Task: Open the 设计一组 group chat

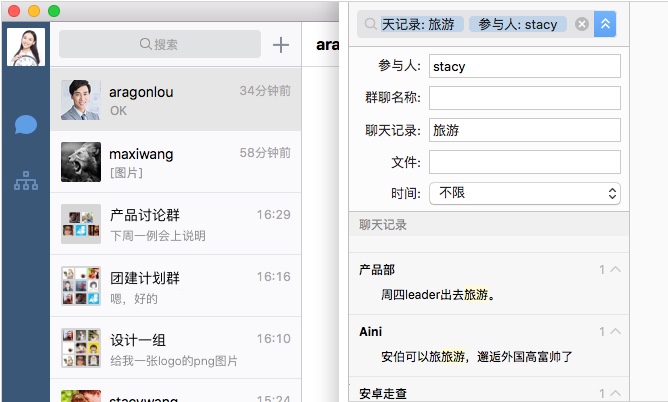Action: pyautogui.click(x=176, y=347)
